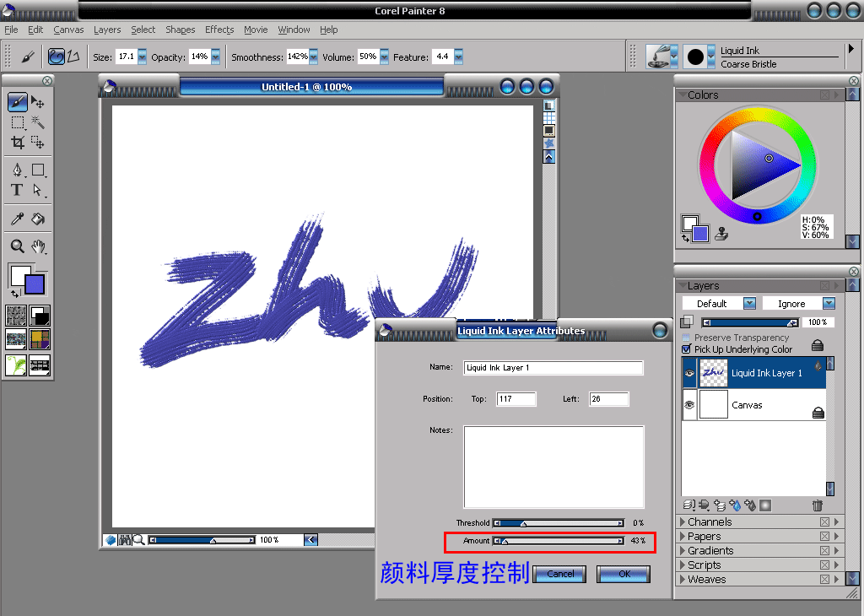Expand the Channels palette
Image resolution: width=864 pixels, height=616 pixels.
coord(683,521)
